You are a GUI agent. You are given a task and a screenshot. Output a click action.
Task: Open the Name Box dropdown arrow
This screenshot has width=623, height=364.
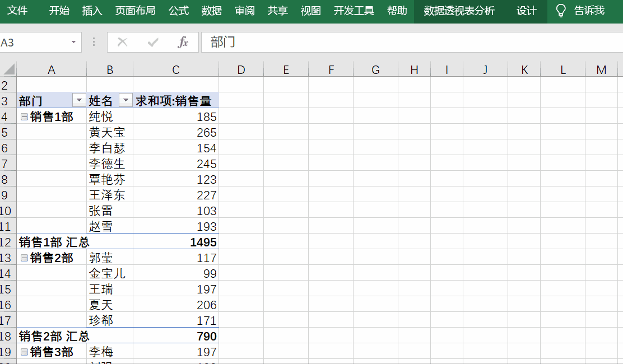(x=73, y=42)
